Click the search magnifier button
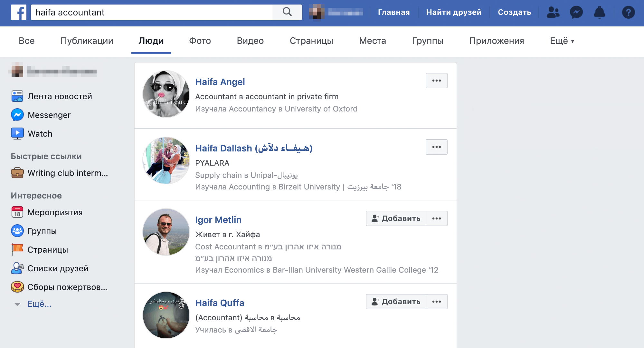644x348 pixels. (287, 12)
